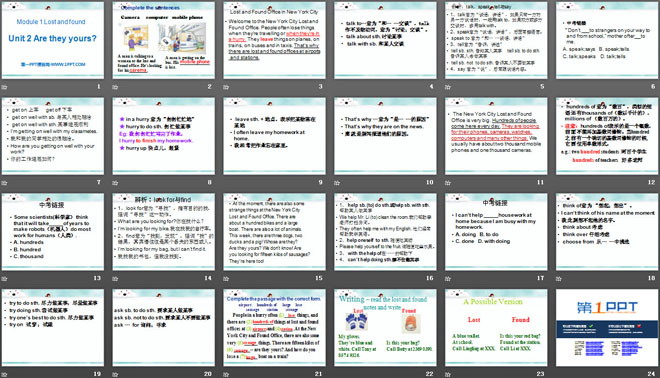Select the Complete the sentences slide 2
The height and width of the screenshot is (378, 660).
click(x=163, y=40)
